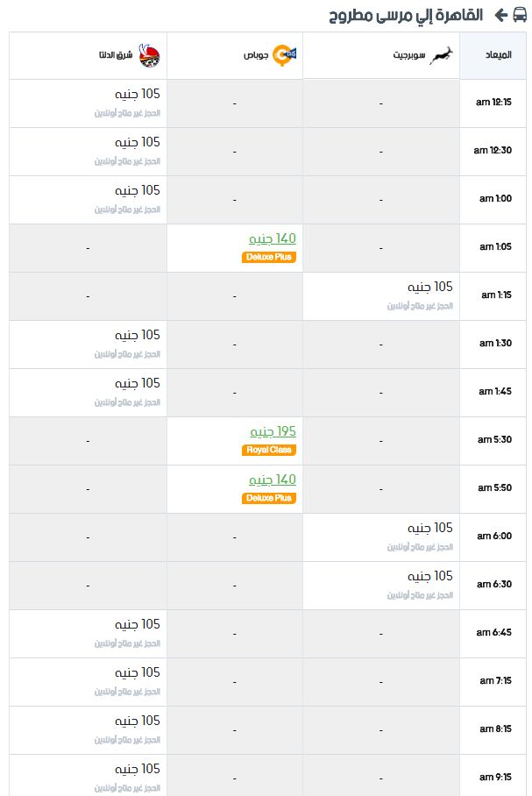532x796 pixels.
Task: Select the جوباص column header text
Action: (x=256, y=55)
